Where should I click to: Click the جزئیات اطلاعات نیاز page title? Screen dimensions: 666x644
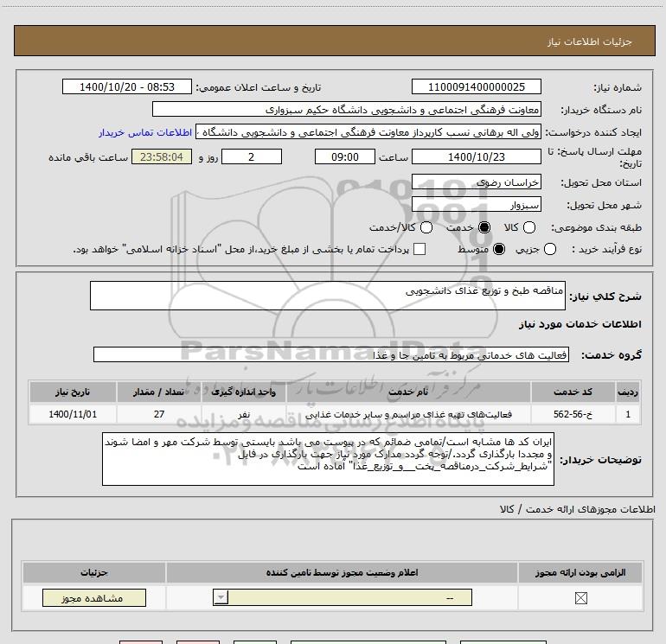click(x=590, y=41)
